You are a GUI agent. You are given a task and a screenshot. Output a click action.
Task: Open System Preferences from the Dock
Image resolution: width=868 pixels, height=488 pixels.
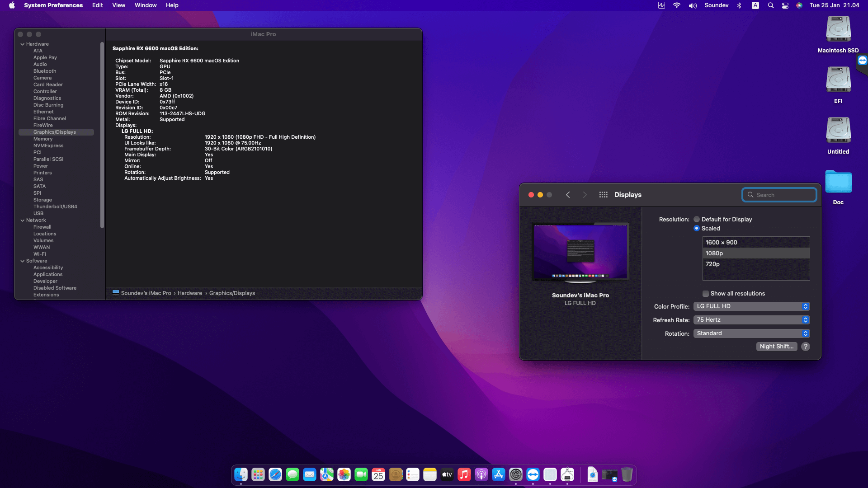[x=516, y=475]
